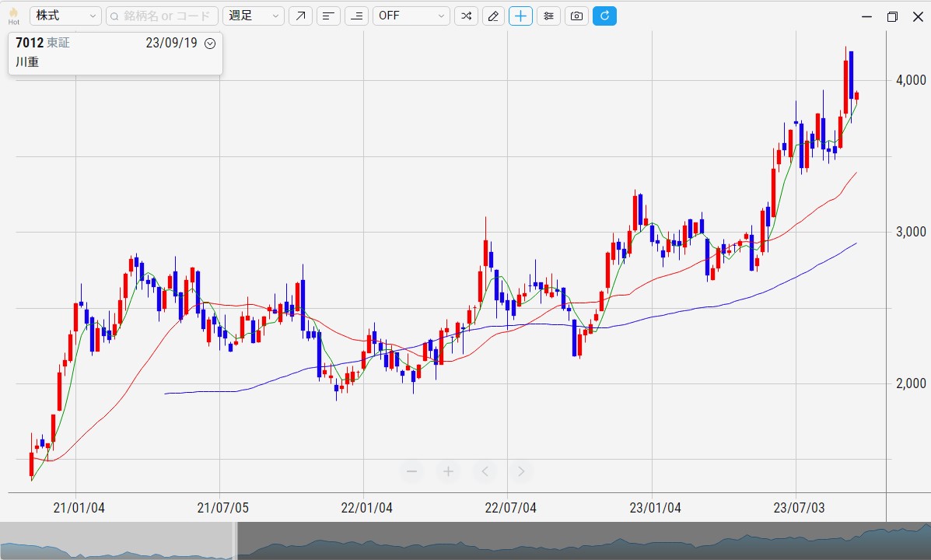Zoom out the chart with minus button

tap(411, 471)
